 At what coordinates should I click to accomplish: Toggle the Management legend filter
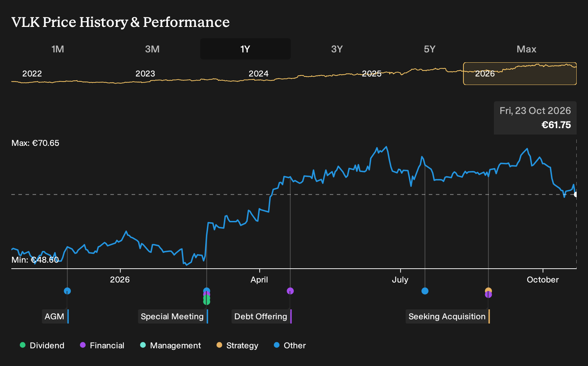point(171,345)
